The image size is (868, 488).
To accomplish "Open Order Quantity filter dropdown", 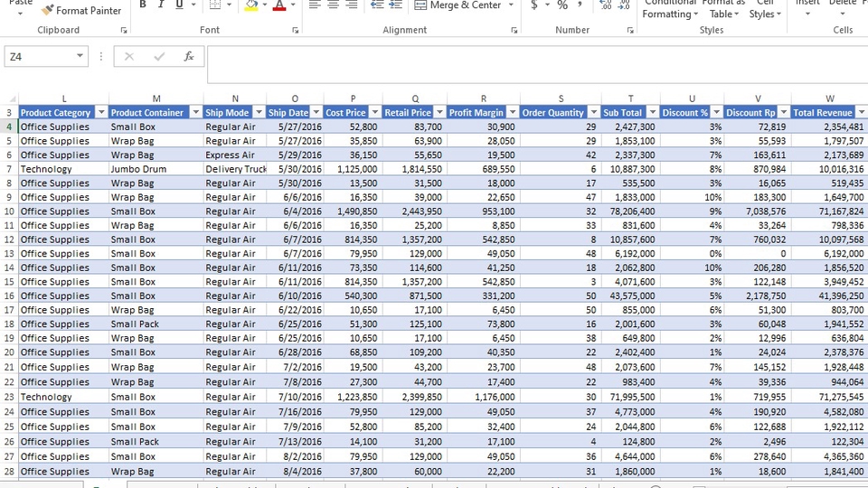I will (593, 112).
